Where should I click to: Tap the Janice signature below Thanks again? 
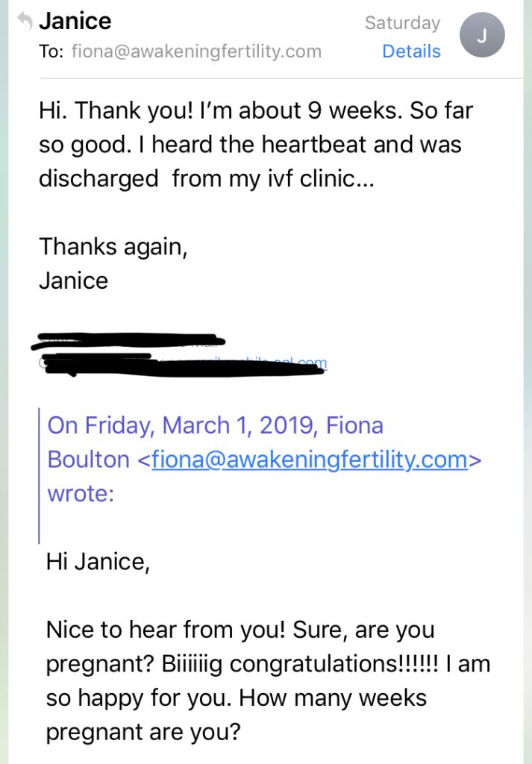coord(74,281)
